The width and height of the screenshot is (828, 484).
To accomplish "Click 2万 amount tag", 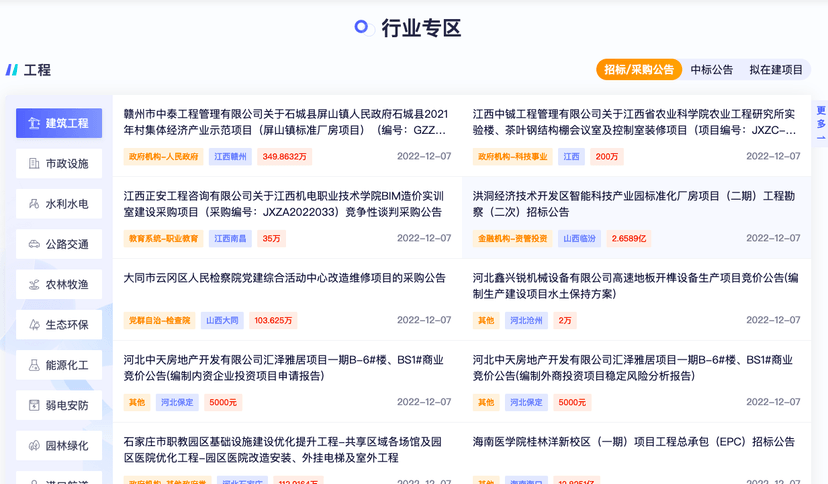I will (565, 320).
